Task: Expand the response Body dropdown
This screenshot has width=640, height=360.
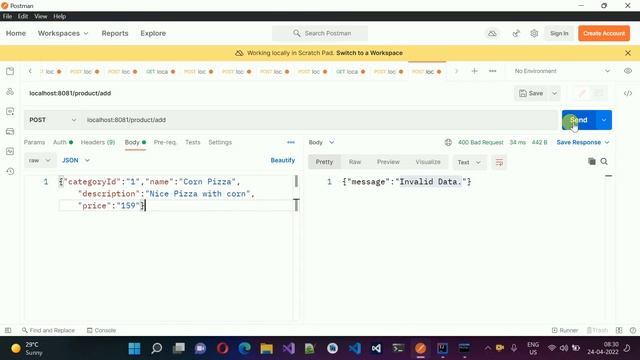Action: pos(321,142)
